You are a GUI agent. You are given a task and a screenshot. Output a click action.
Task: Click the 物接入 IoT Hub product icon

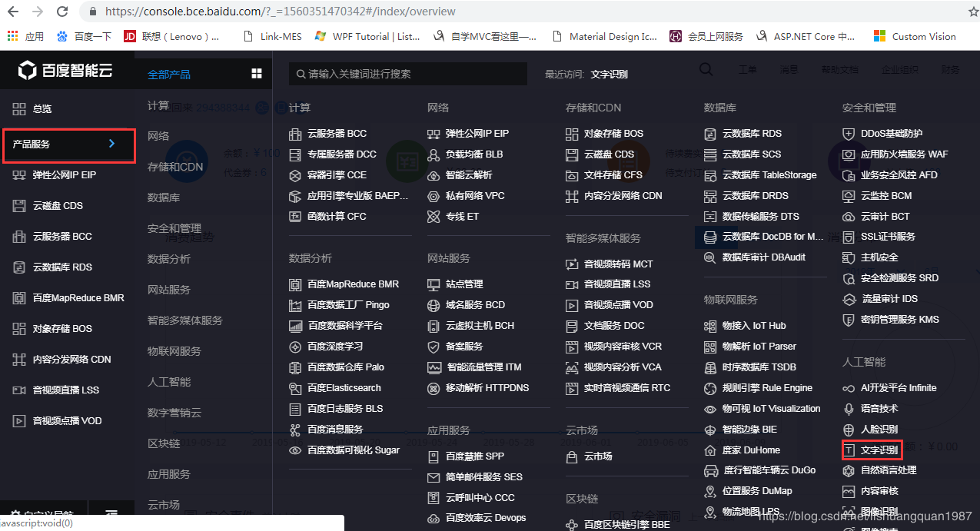(x=710, y=326)
